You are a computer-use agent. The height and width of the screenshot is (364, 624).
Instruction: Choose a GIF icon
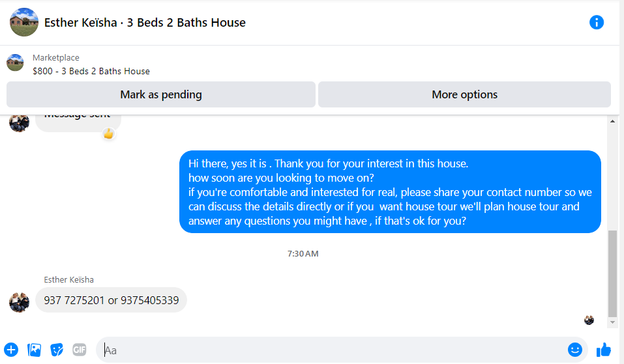pos(80,350)
